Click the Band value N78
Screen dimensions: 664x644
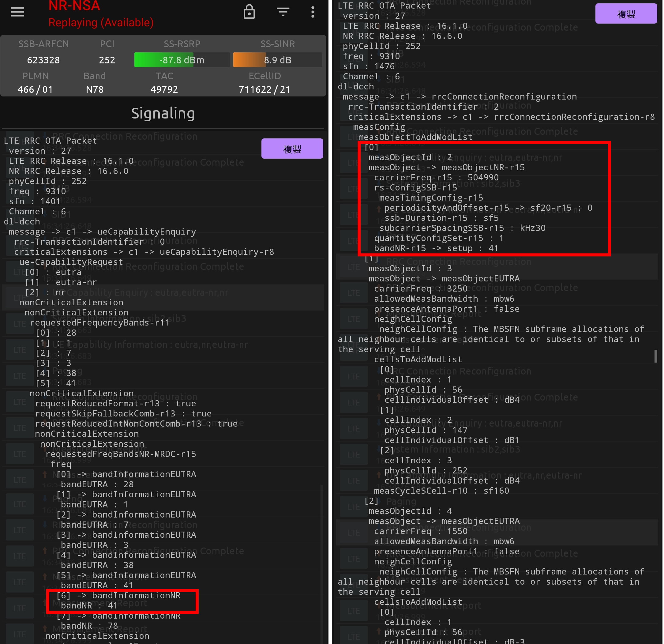click(x=95, y=89)
